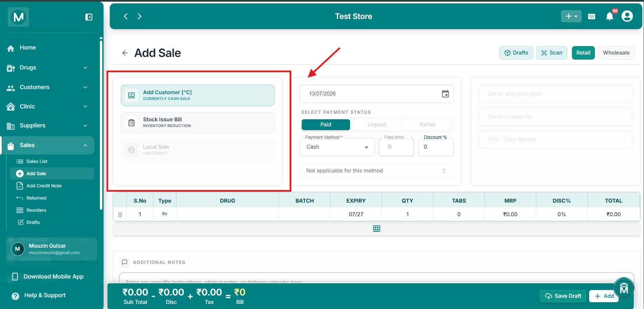Click the table grid icon below rows
Screen dimensions: 644x309
pos(377,228)
